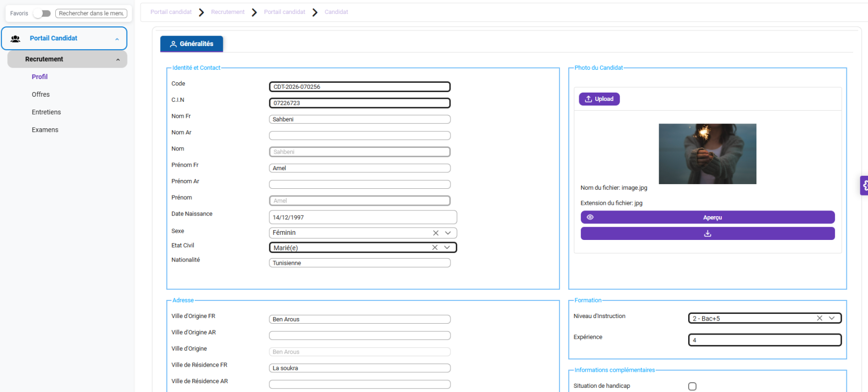Open the Sexe dropdown arrow
868x392 pixels.
pyautogui.click(x=448, y=233)
